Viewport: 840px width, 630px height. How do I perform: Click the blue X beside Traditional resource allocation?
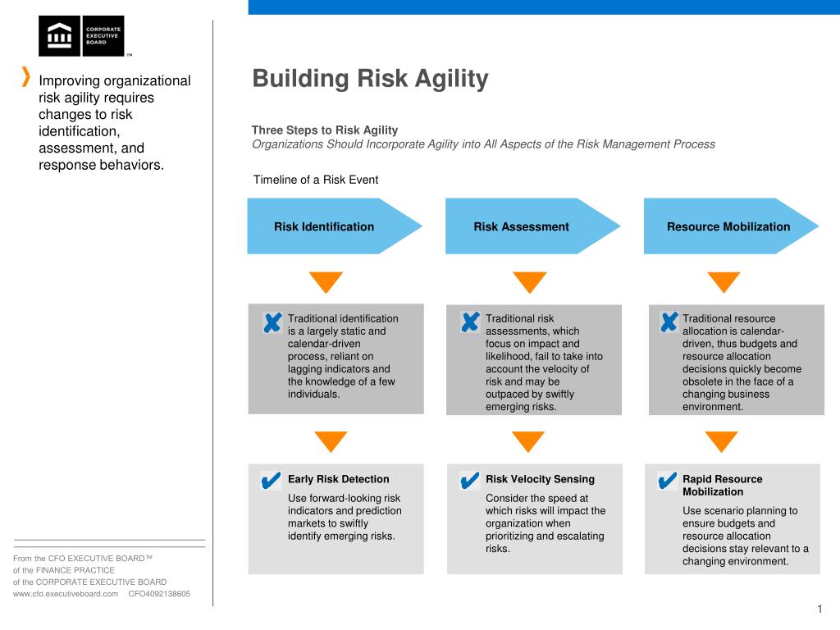click(x=669, y=322)
